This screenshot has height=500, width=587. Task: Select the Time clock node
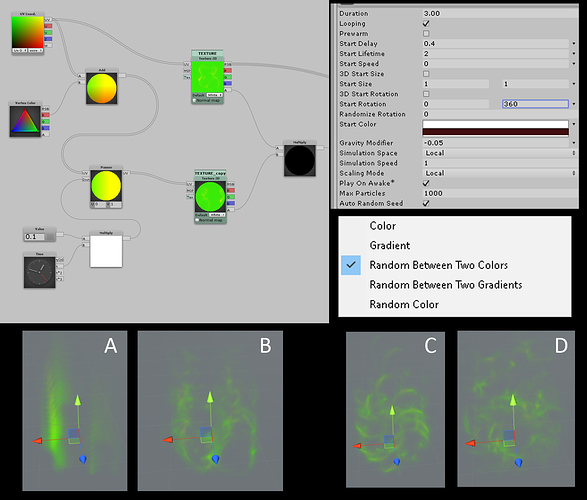(40, 272)
